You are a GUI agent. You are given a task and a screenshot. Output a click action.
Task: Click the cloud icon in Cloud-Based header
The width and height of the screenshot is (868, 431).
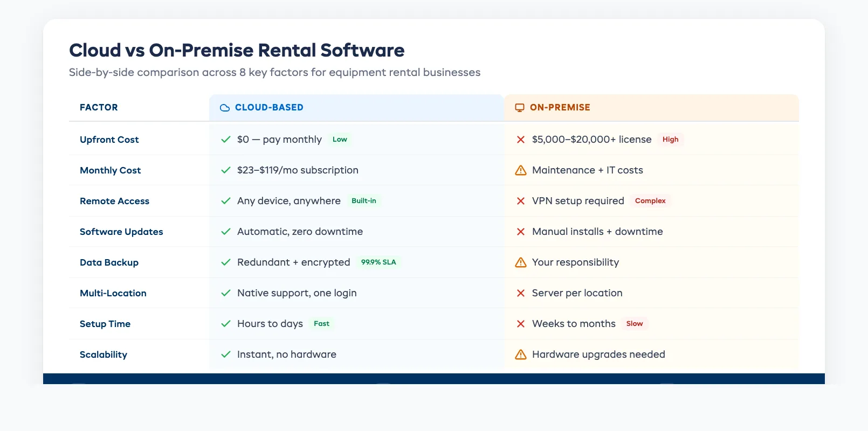pyautogui.click(x=225, y=108)
